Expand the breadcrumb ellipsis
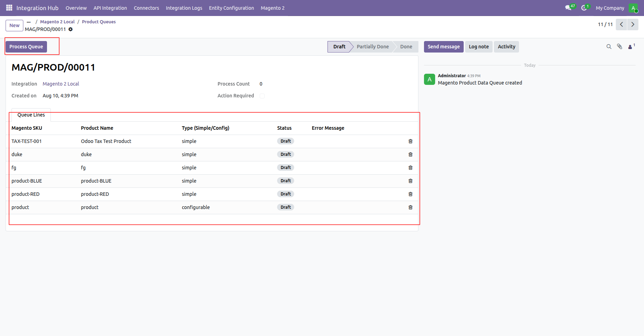 (29, 22)
